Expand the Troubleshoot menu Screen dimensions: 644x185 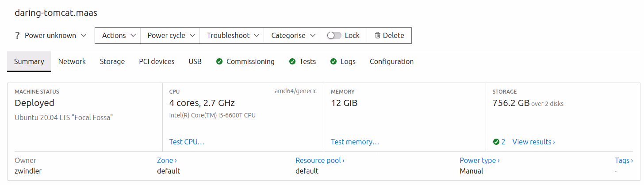point(232,35)
